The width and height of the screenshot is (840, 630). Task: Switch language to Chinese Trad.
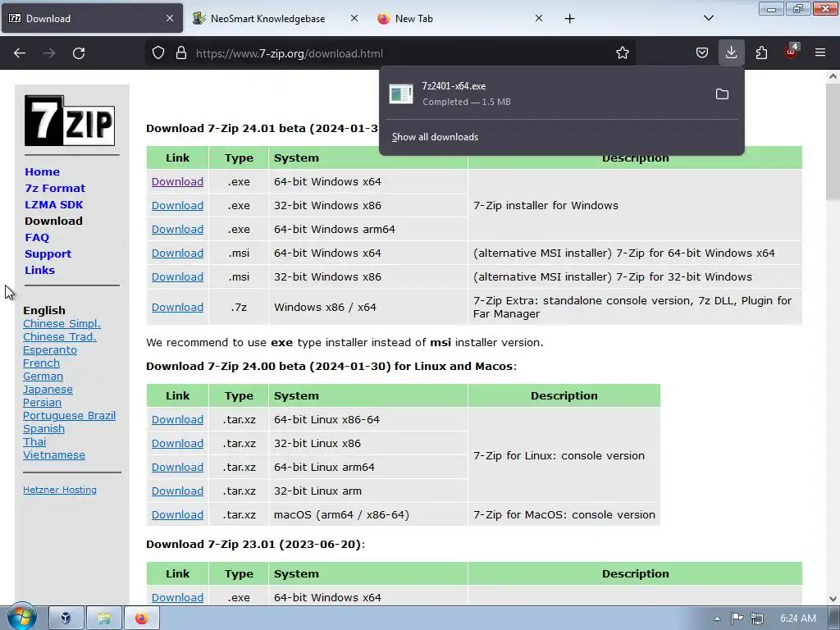(60, 337)
